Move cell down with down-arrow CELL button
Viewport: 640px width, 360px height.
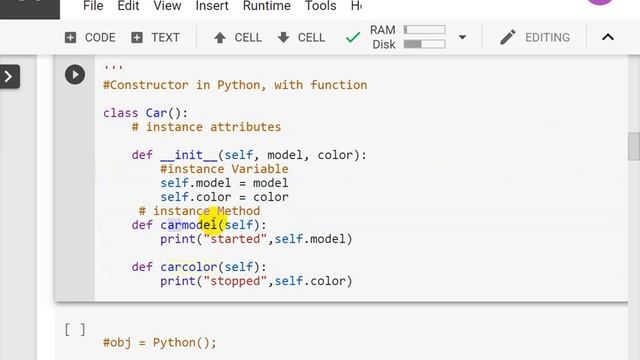pyautogui.click(x=301, y=38)
